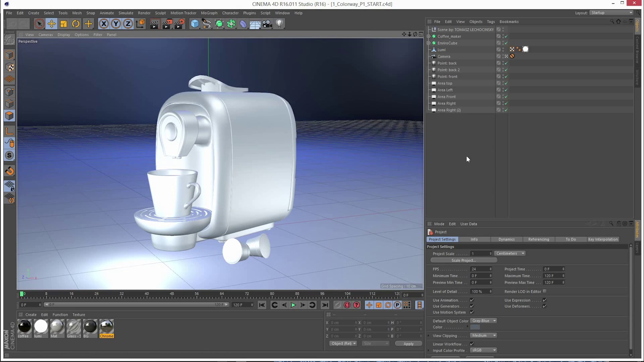Open material manager Texture menu
This screenshot has width=644, height=362.
(x=78, y=314)
